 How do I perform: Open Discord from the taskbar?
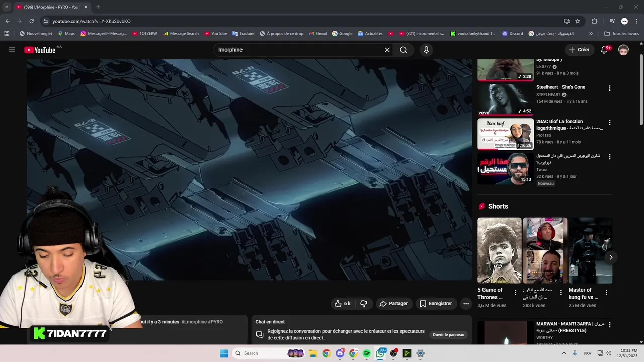click(340, 353)
